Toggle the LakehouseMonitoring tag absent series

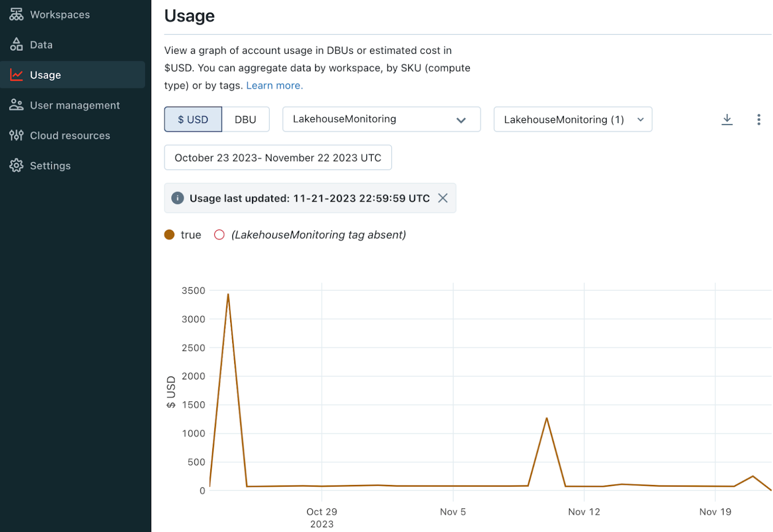[x=310, y=235]
